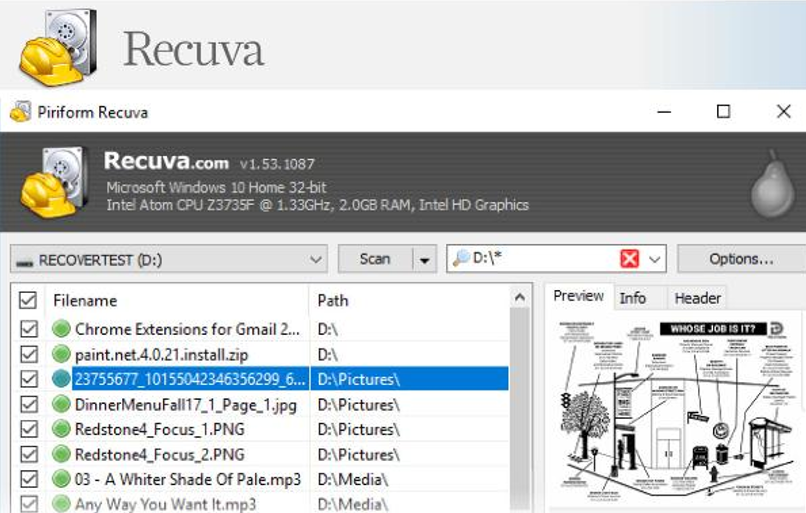
Task: Expand the filter path dropdown chevron
Action: (654, 259)
